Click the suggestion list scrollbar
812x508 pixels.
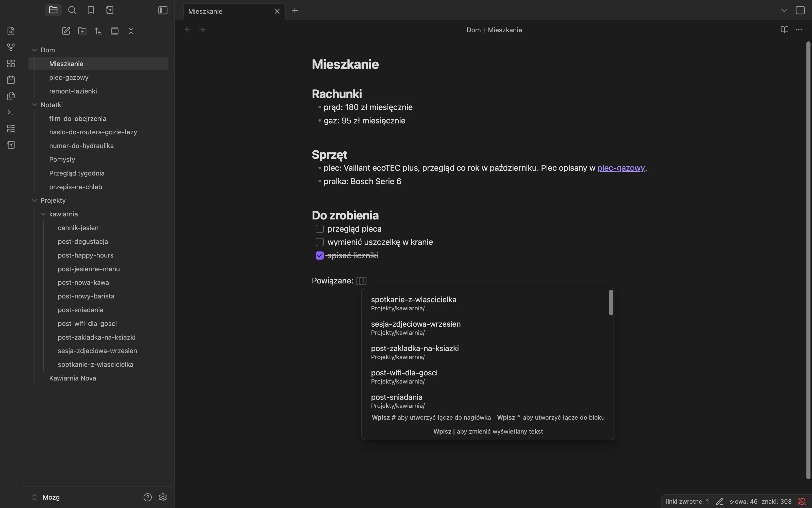611,303
